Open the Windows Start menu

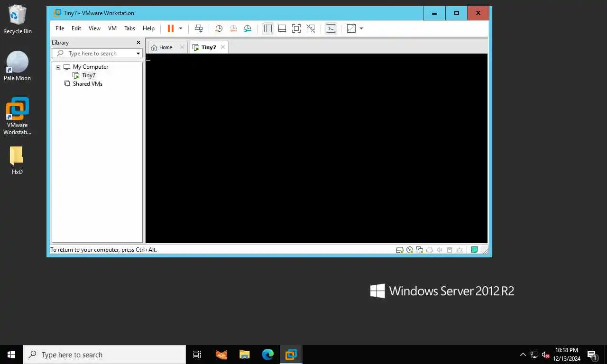[11, 355]
